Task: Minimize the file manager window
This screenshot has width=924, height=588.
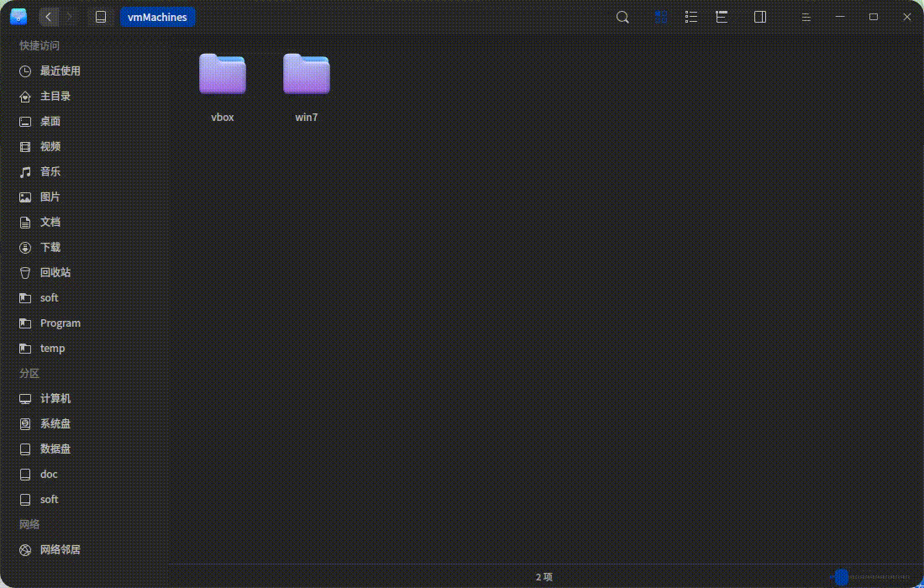Action: [x=840, y=17]
